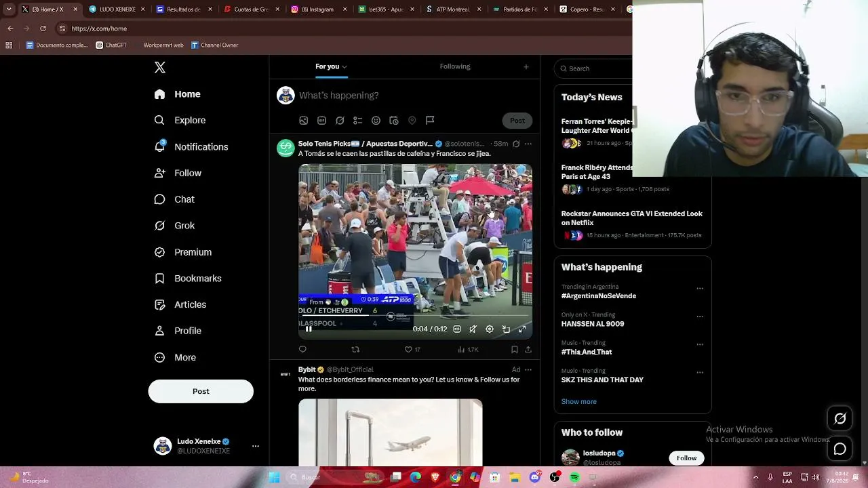Open Spotify from the Windows taskbar
Screen dimensions: 868x488
point(574,478)
